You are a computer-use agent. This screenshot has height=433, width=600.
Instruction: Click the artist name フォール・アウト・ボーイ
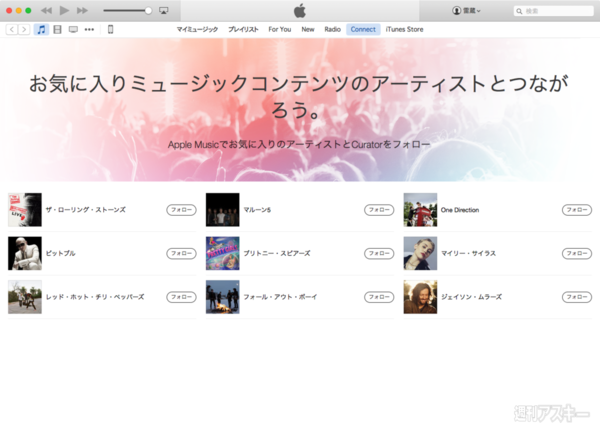pos(280,297)
